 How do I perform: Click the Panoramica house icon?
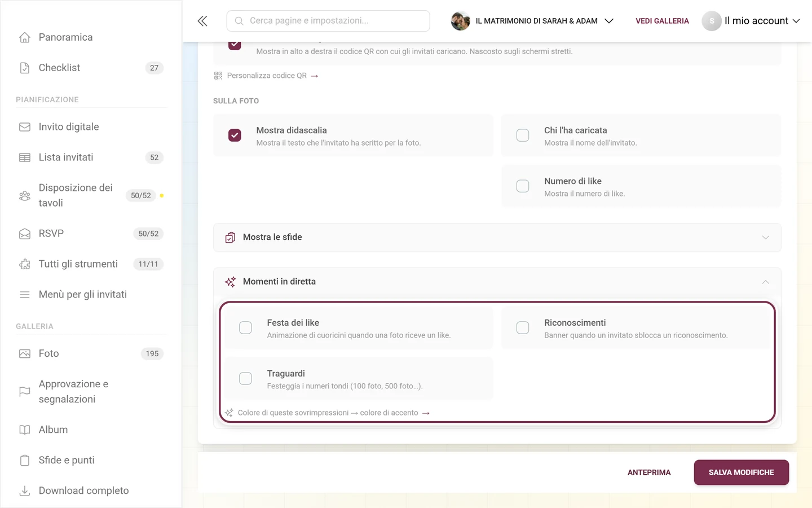tap(25, 37)
